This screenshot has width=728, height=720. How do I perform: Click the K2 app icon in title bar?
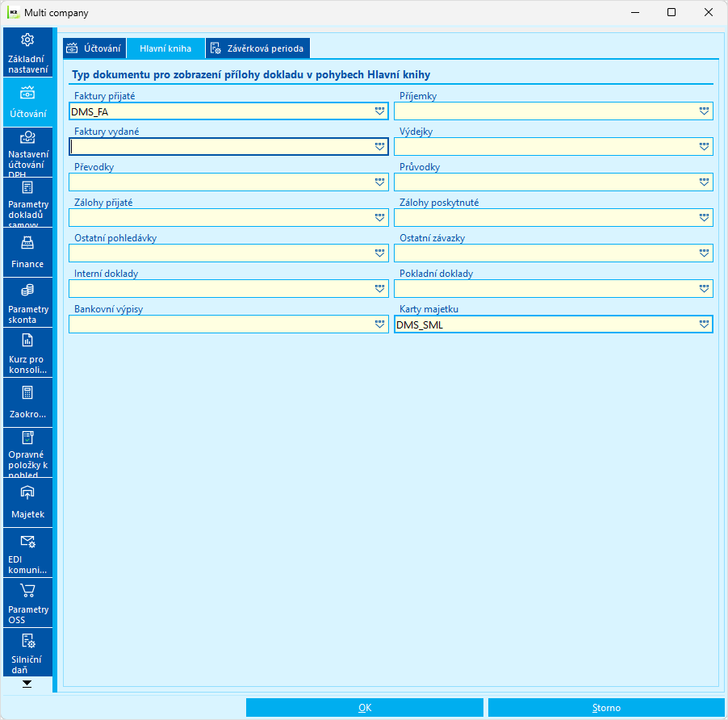[14, 13]
